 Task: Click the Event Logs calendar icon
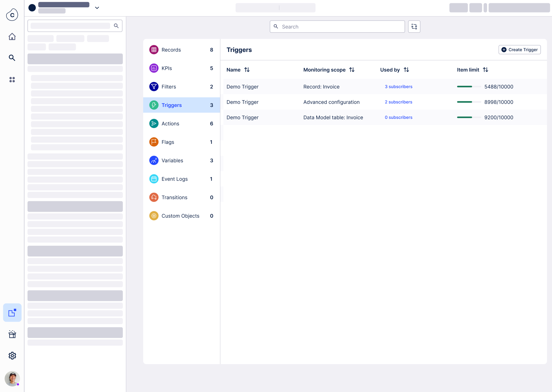(x=154, y=179)
